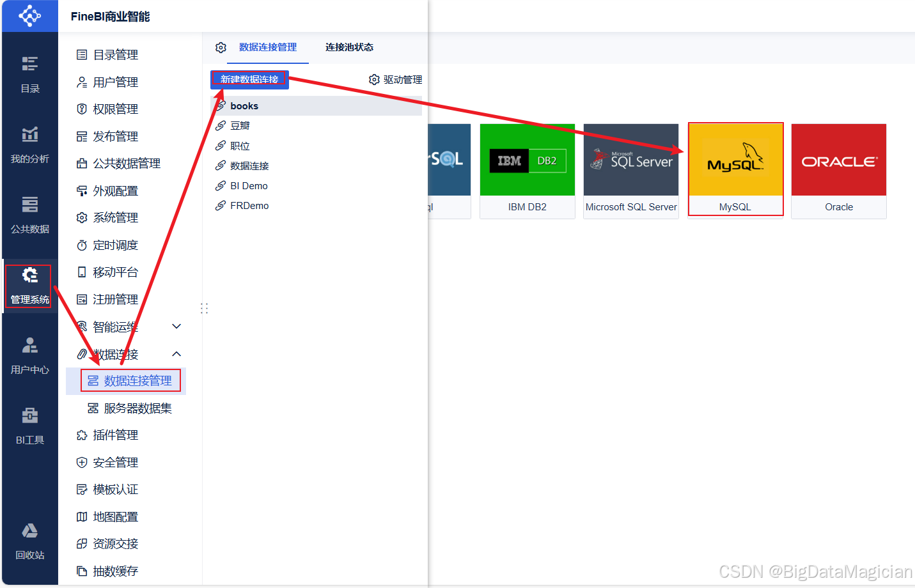Screen dimensions: 915x588
Task: Open the 回收站 recycle bin
Action: (x=29, y=541)
